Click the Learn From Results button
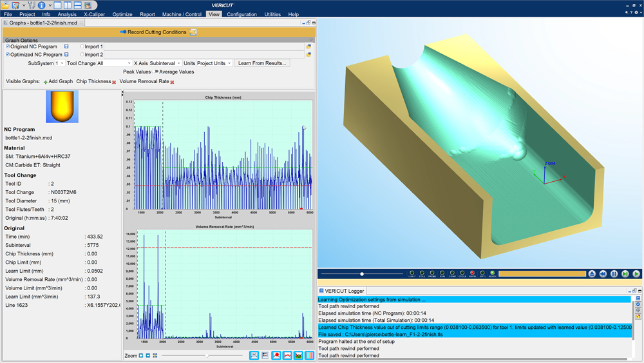Screen dimensions: 644x363 [x=262, y=63]
